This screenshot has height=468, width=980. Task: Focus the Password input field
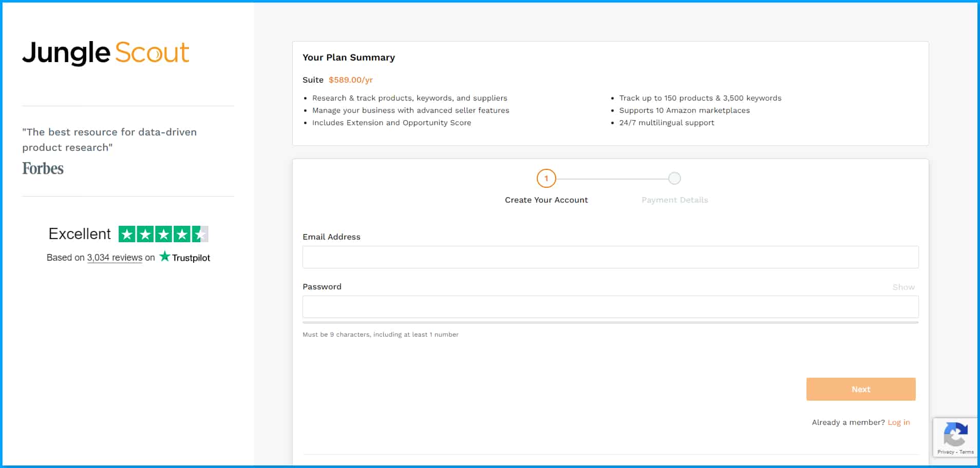tap(610, 307)
